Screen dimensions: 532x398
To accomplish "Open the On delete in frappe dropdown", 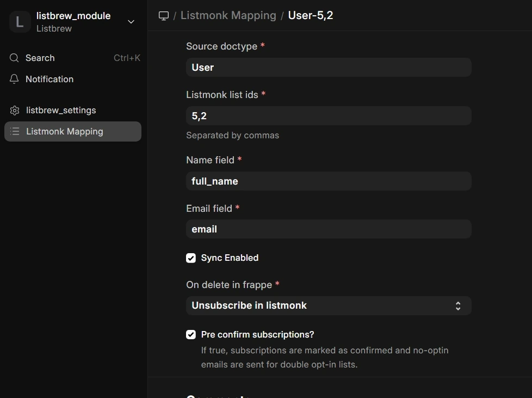I will pos(329,305).
